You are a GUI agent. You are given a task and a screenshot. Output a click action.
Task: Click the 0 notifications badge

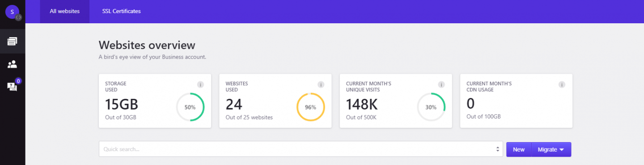pyautogui.click(x=18, y=81)
